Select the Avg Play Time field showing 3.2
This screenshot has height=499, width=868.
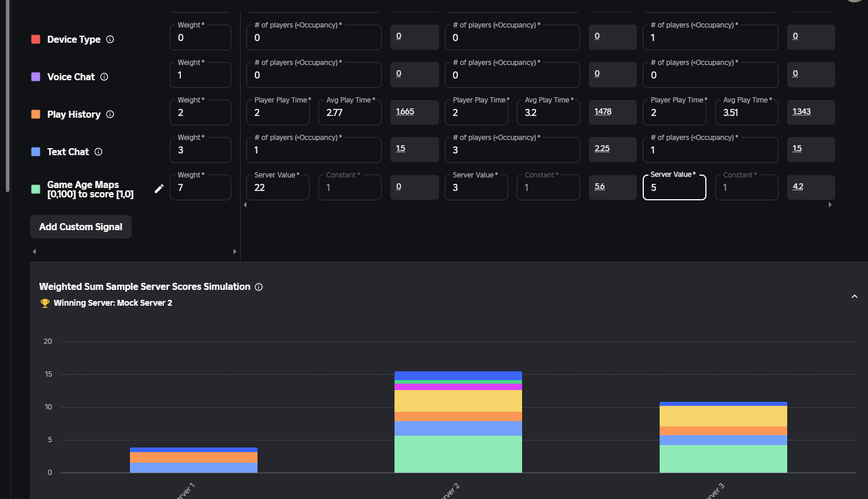(x=548, y=112)
